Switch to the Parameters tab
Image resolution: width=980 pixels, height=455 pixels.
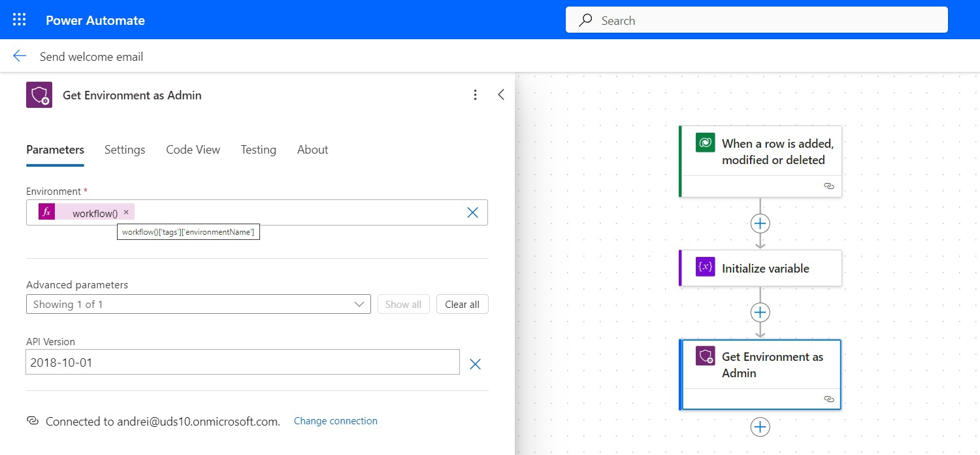pyautogui.click(x=55, y=150)
